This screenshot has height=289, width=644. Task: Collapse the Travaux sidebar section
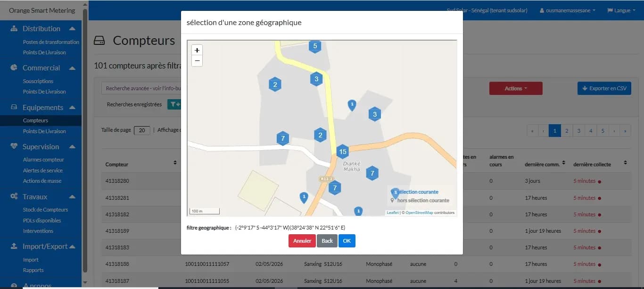pos(72,196)
